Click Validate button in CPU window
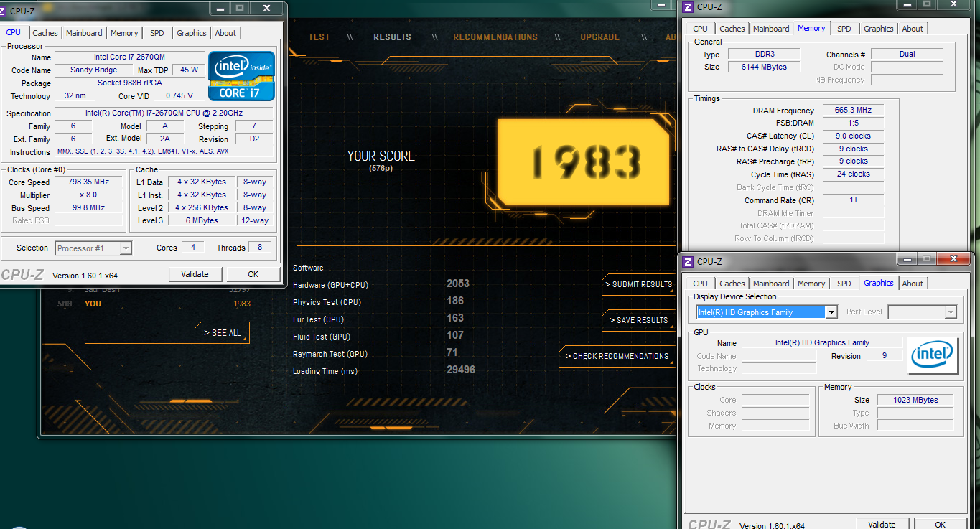Viewport: 980px width, 529px height. 195,274
